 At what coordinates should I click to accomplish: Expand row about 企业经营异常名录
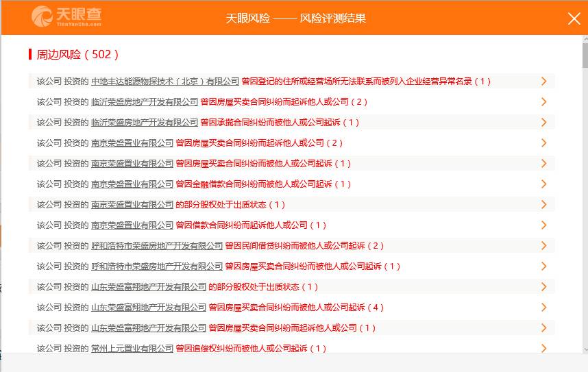click(x=543, y=82)
